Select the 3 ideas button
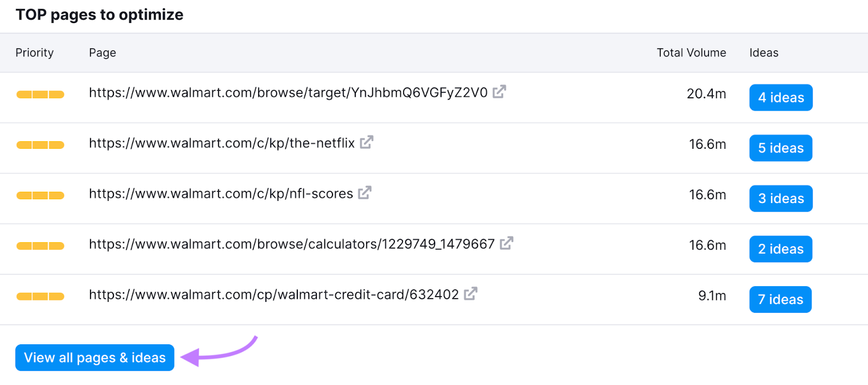The image size is (868, 385). click(x=781, y=199)
